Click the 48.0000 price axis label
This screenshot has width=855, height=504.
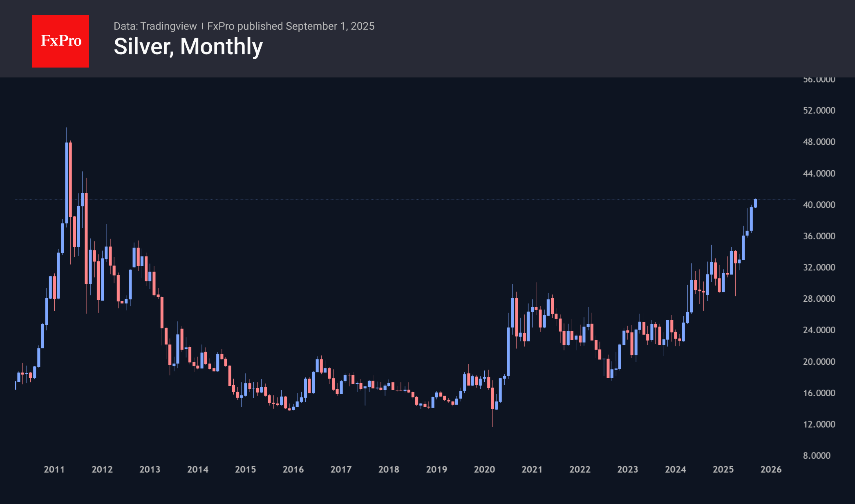click(x=819, y=142)
